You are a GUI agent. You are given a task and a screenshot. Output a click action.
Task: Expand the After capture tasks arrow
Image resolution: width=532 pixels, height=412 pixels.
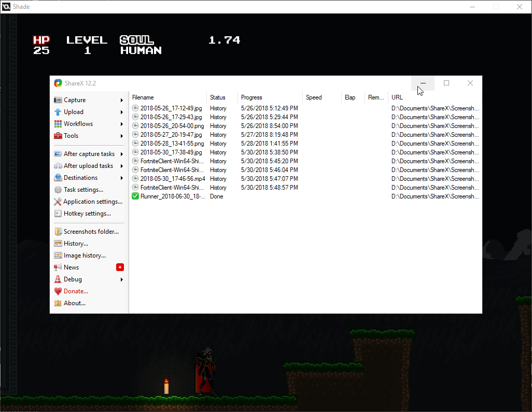[121, 154]
